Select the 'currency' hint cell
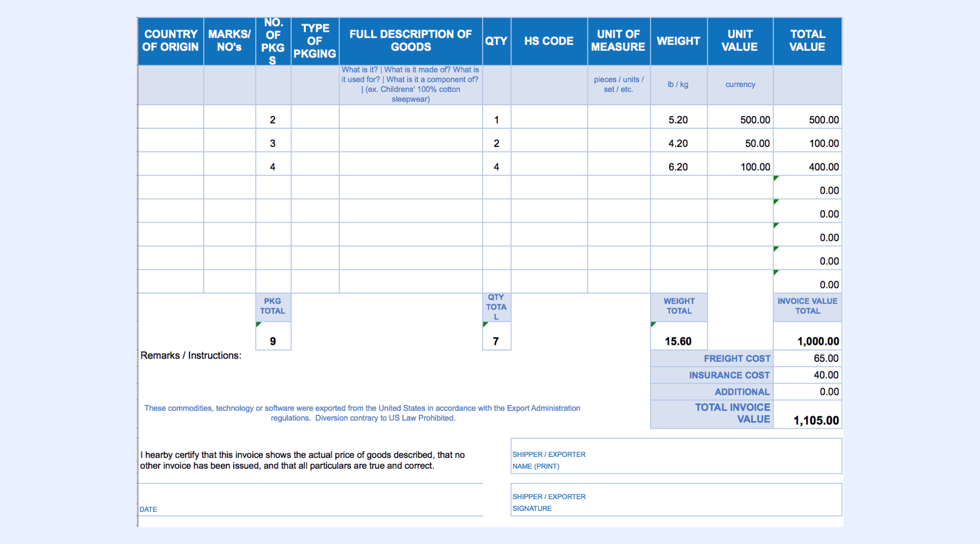Viewport: 980px width, 544px height. (x=740, y=85)
